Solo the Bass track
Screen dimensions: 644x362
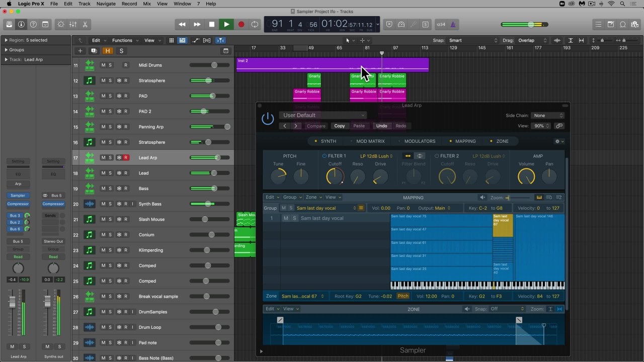click(110, 189)
